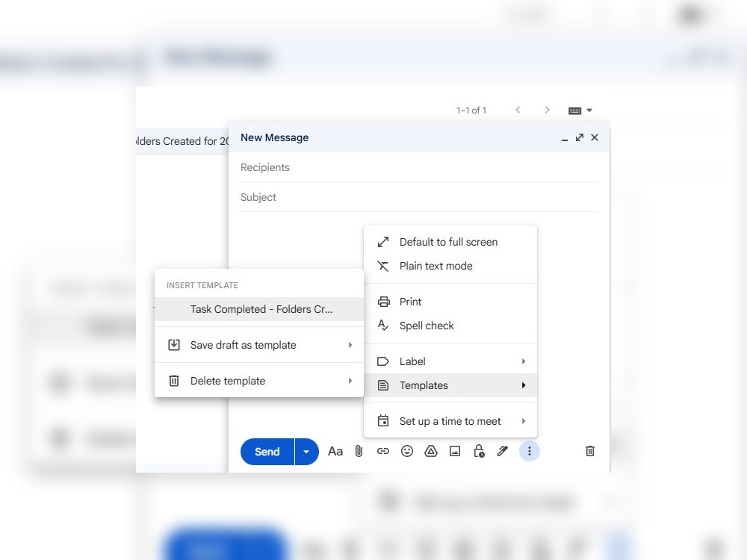Open the emoji picker icon
The image size is (747, 560).
407,451
